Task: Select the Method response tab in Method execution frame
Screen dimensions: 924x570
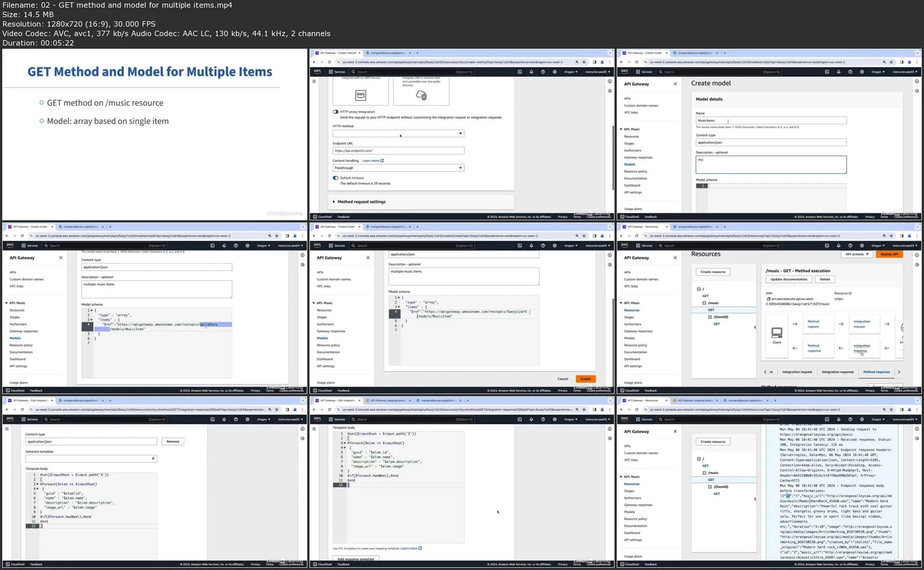Action: pos(876,372)
